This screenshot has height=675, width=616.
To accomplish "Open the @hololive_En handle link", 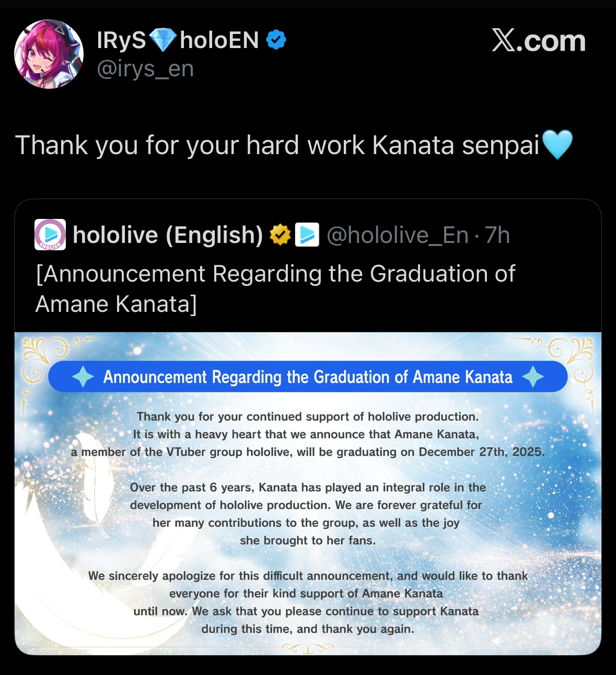I will (398, 235).
